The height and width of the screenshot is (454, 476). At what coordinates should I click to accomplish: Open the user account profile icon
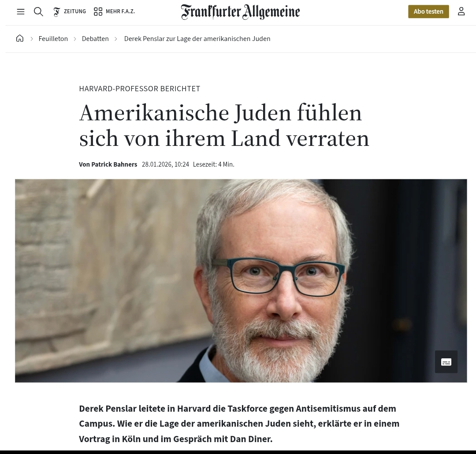coord(461,11)
